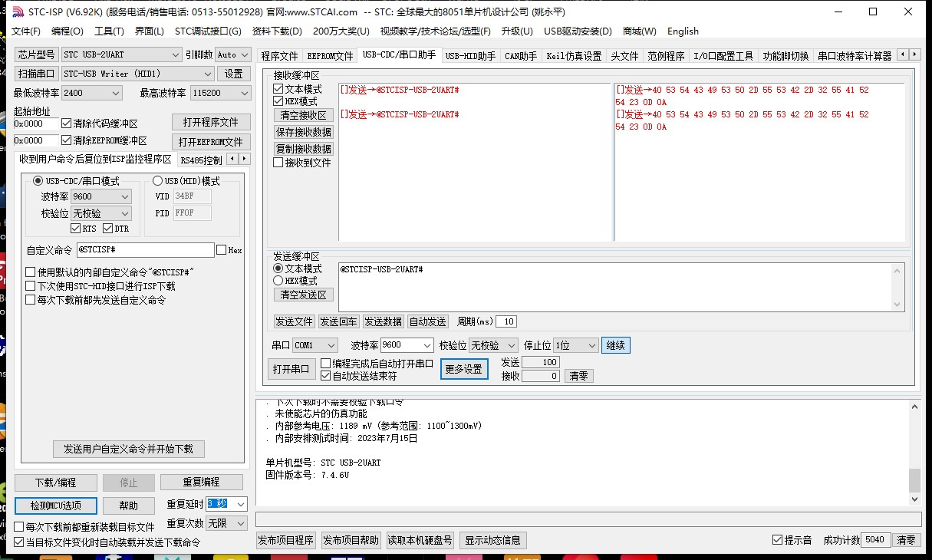This screenshot has height=560, width=932.
Task: Click the 打开程序文件 button
Action: pyautogui.click(x=210, y=122)
